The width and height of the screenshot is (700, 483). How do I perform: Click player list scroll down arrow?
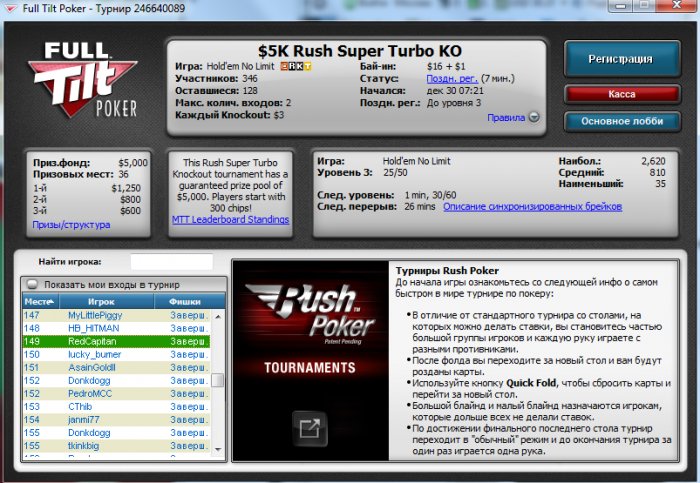(x=218, y=449)
